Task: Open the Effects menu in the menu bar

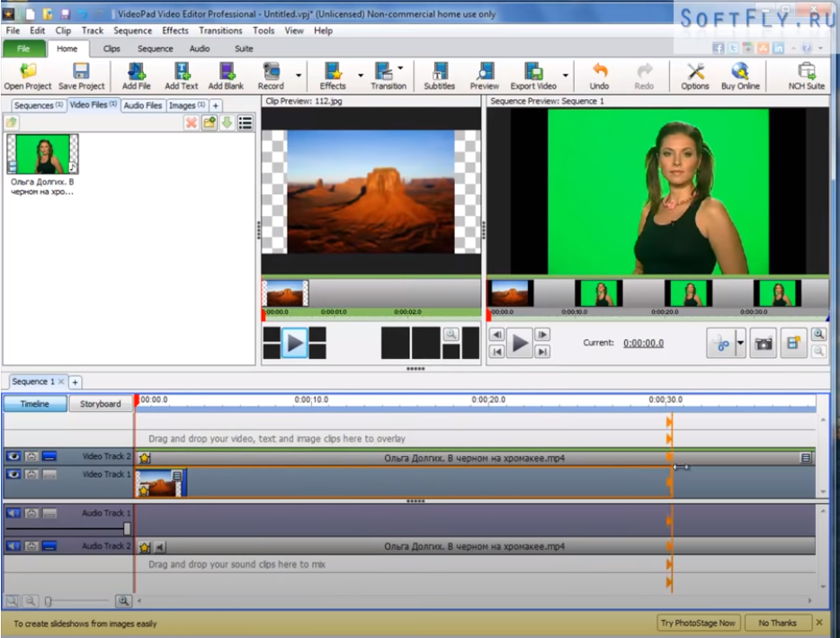Action: coord(175,31)
